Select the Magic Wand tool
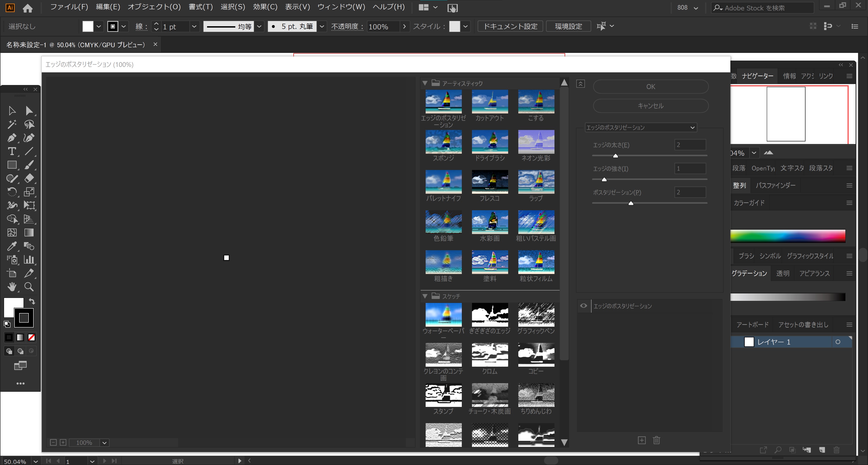Image resolution: width=868 pixels, height=465 pixels. (x=12, y=124)
